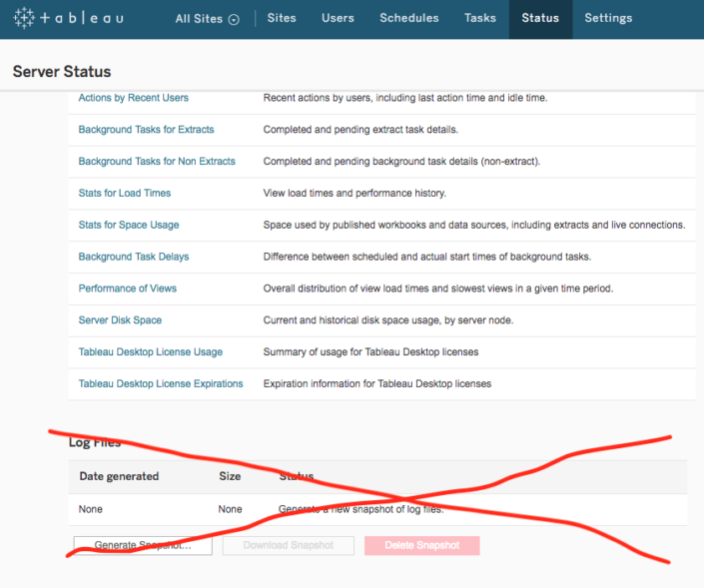The height and width of the screenshot is (588, 704).
Task: Go to the Sites tab
Action: [282, 18]
